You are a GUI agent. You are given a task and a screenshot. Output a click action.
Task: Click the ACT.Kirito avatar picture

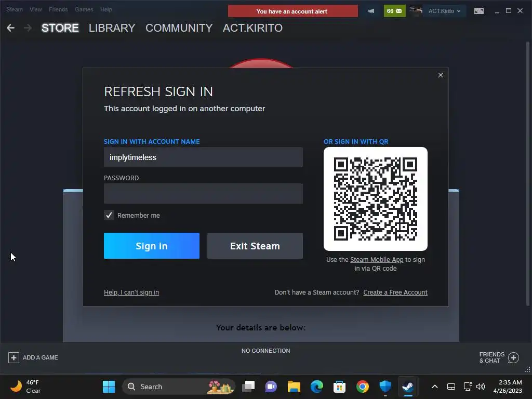416,11
